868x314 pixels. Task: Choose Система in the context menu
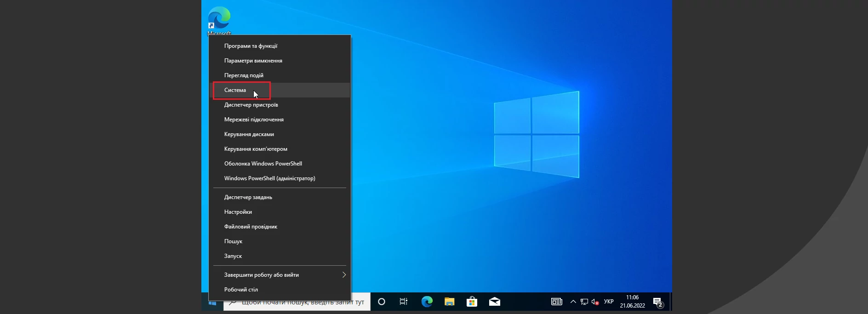280,90
